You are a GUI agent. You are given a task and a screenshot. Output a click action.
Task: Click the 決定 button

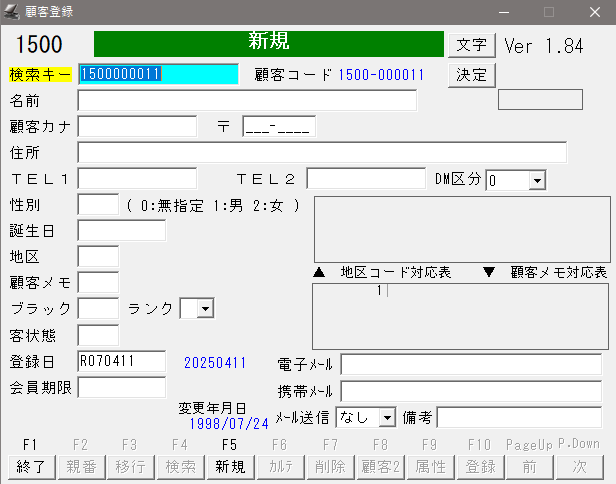[x=471, y=75]
